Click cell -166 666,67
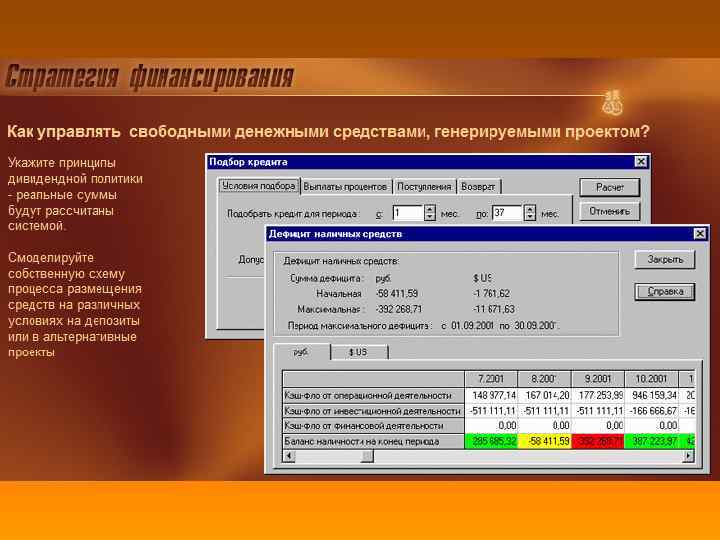Viewport: 720px width, 540px height. 652,411
